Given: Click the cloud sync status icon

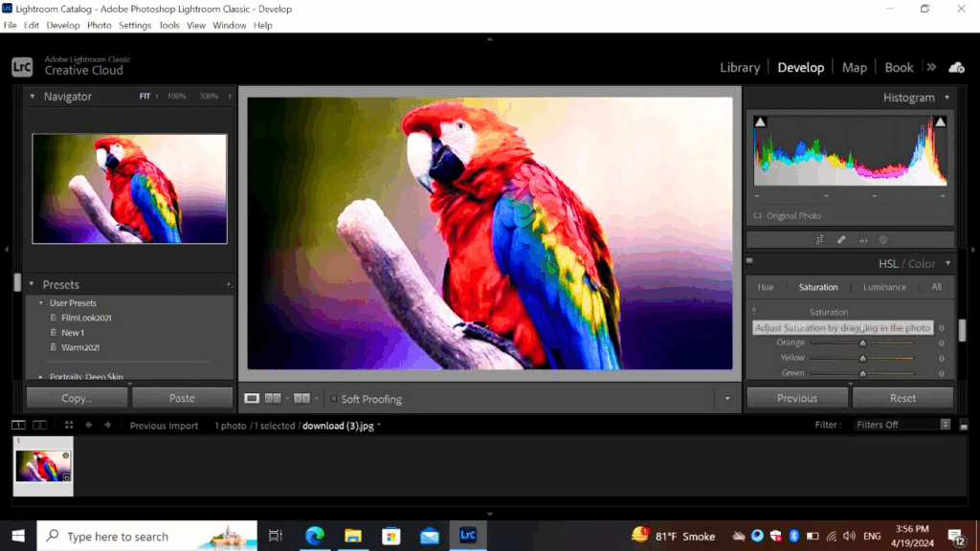Looking at the screenshot, I should [x=956, y=67].
